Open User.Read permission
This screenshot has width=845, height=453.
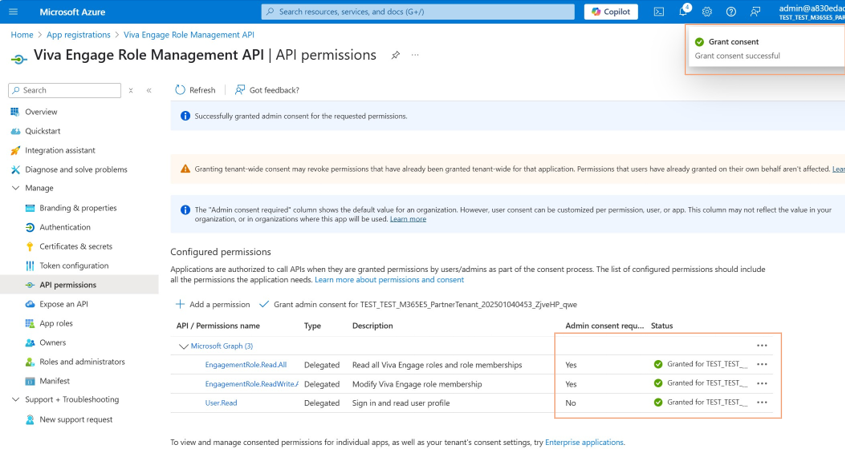(x=221, y=403)
